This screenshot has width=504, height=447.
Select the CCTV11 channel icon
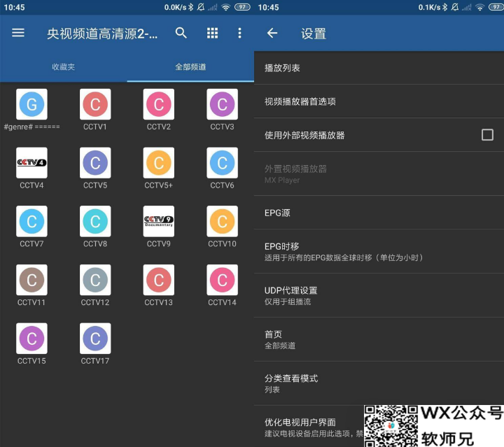[31, 280]
